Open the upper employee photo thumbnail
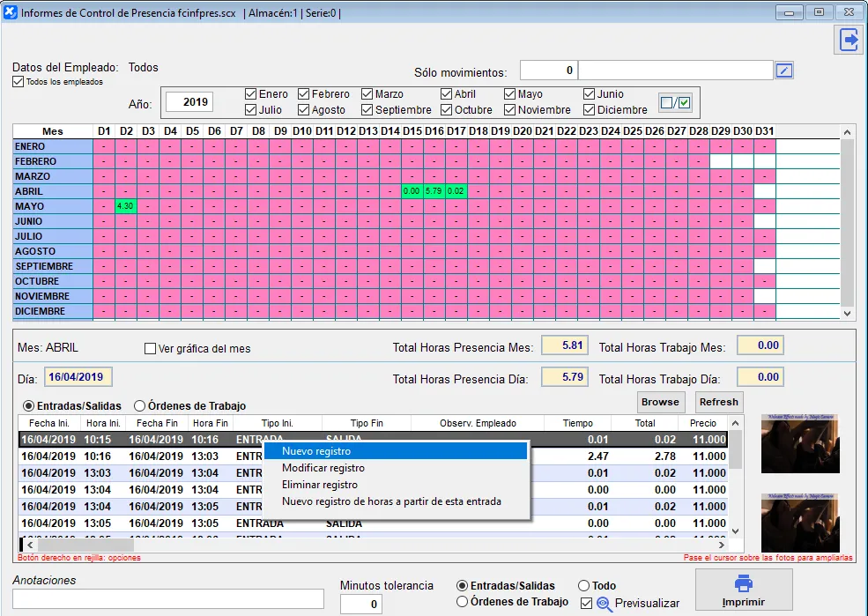Screen dimensions: 868x616 [799, 444]
